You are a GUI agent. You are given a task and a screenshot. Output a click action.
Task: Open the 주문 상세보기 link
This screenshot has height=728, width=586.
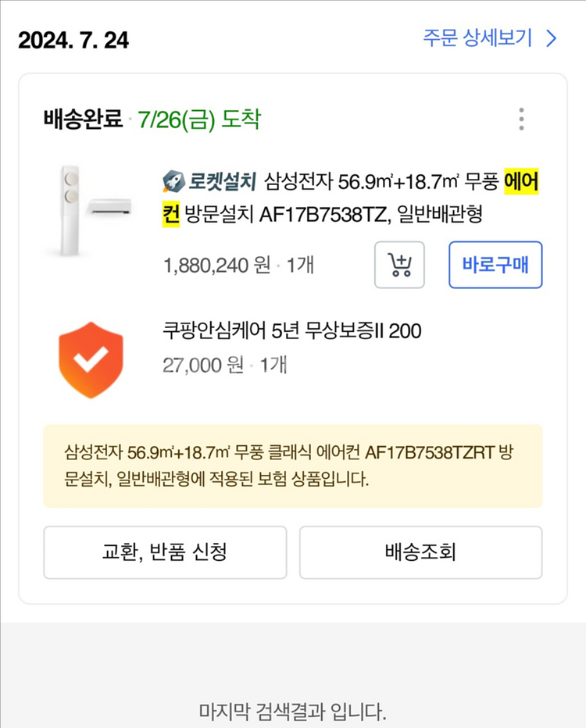pyautogui.click(x=478, y=38)
